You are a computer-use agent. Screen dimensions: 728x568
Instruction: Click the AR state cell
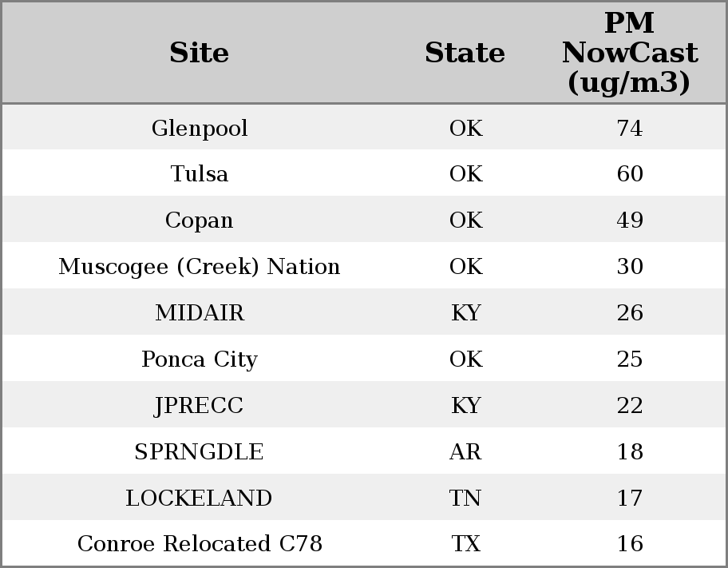tap(465, 452)
